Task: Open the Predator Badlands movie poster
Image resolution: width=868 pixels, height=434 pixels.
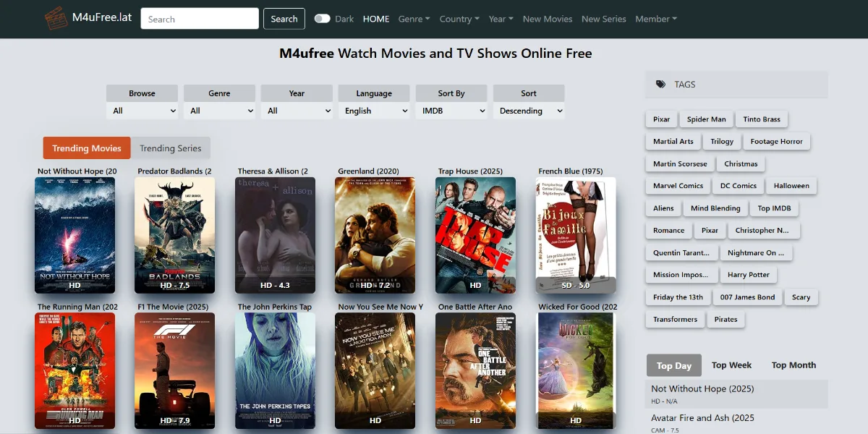Action: click(174, 235)
